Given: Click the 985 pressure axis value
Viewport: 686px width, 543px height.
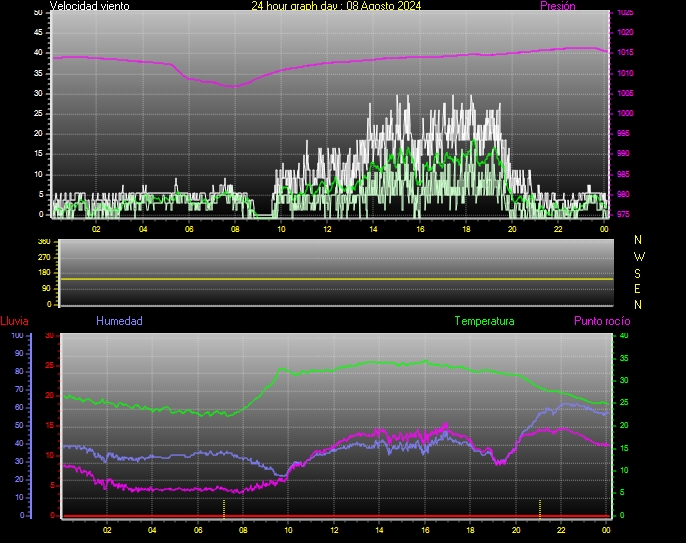Looking at the screenshot, I should pyautogui.click(x=623, y=174).
